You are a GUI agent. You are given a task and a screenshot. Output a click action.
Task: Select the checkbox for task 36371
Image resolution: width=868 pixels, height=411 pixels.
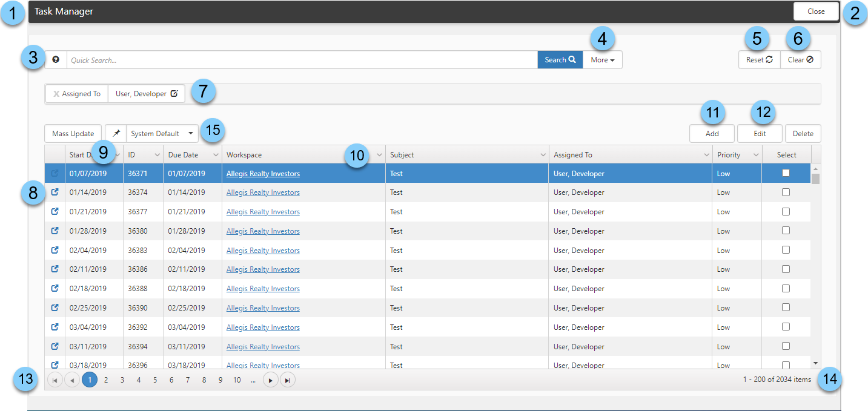click(x=786, y=173)
